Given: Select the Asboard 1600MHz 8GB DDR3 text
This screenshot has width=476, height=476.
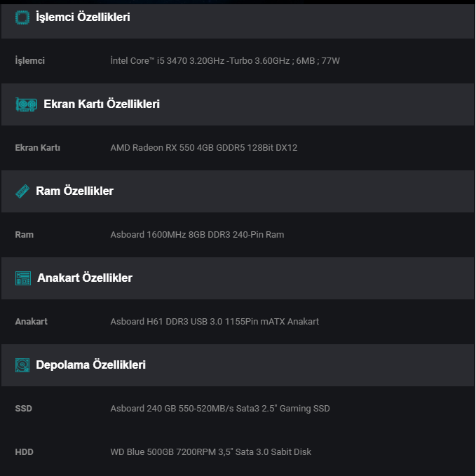Looking at the screenshot, I should pyautogui.click(x=197, y=235).
